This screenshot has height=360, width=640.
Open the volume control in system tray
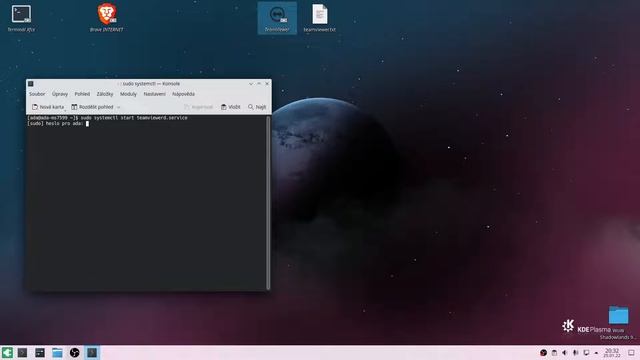(565, 353)
